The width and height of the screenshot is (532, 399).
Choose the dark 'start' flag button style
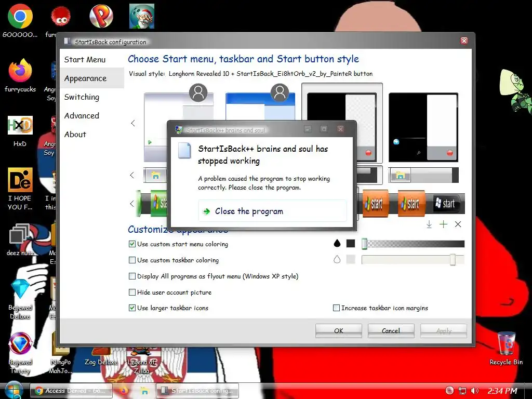[x=445, y=203]
